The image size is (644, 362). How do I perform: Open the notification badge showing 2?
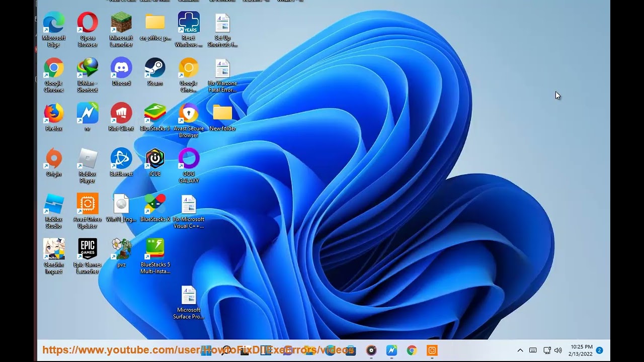599,350
